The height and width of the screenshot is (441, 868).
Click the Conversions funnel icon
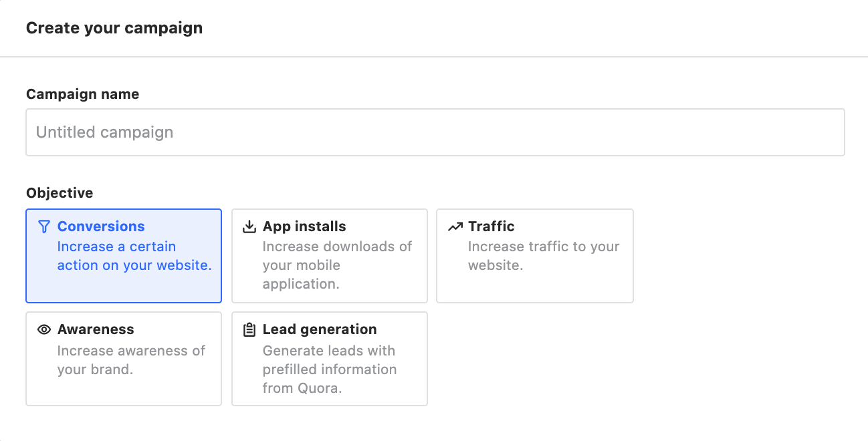[44, 227]
